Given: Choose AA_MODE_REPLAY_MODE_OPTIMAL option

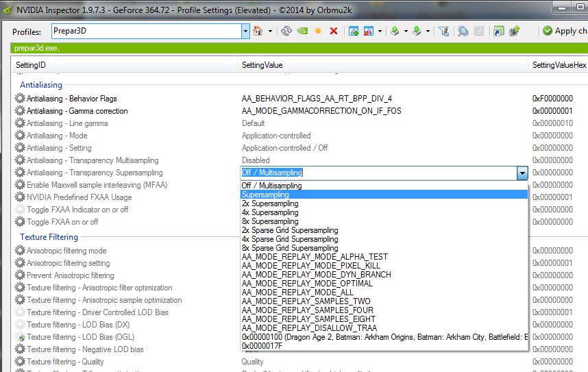Looking at the screenshot, I should (x=384, y=284).
